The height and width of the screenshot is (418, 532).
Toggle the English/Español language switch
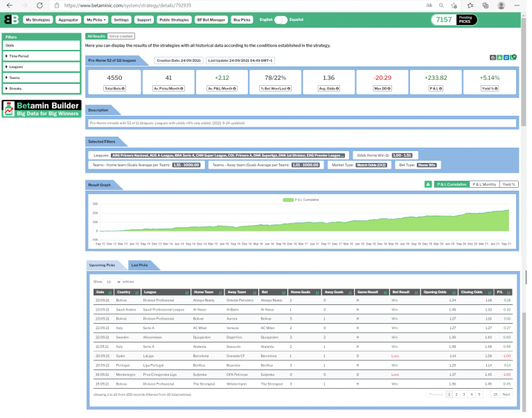pos(281,20)
